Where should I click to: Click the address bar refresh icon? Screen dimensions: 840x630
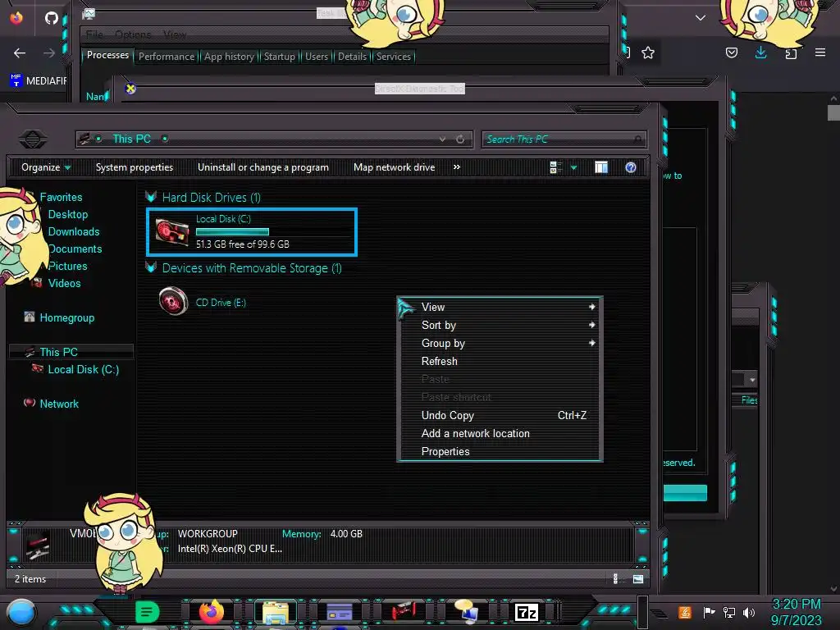(460, 139)
